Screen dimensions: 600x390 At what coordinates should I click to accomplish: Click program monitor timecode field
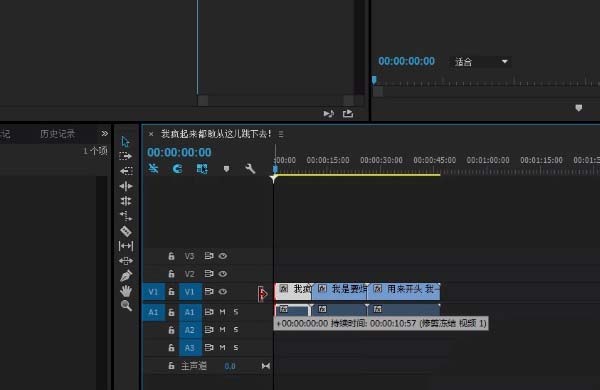coord(406,61)
